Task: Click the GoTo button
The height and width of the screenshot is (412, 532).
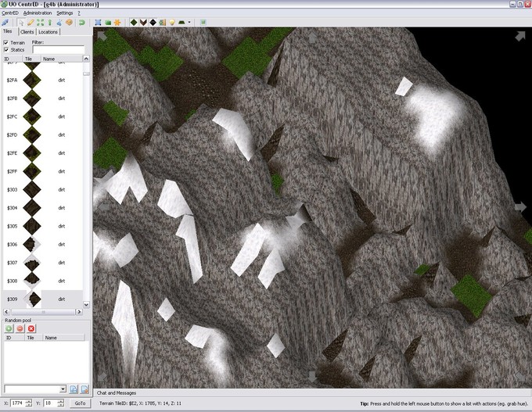Action: [x=80, y=403]
